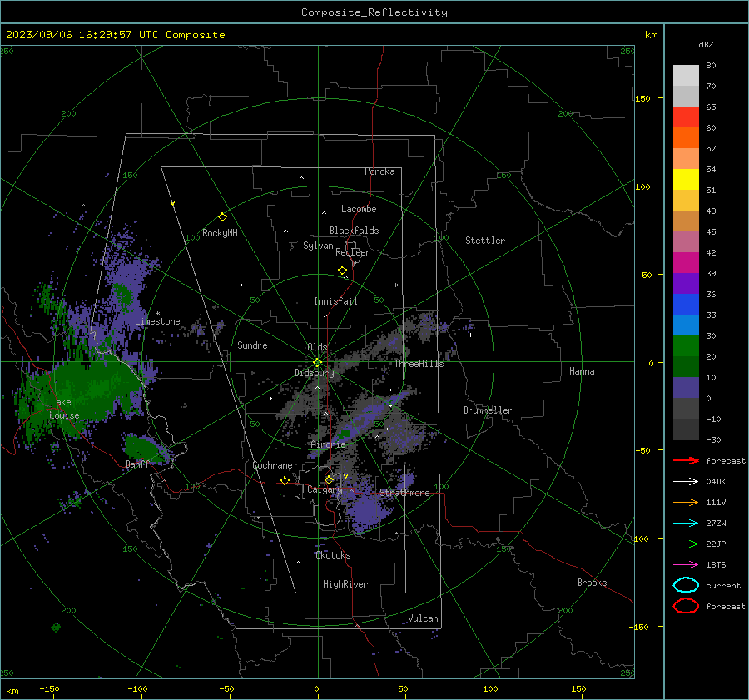Click the Banff label
Image resolution: width=749 pixels, height=700 pixels.
[x=137, y=464]
